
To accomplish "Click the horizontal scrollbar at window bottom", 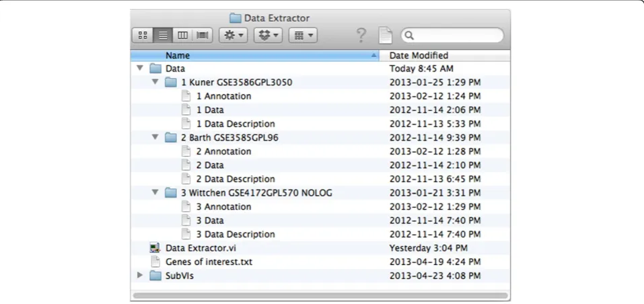I will [320, 295].
